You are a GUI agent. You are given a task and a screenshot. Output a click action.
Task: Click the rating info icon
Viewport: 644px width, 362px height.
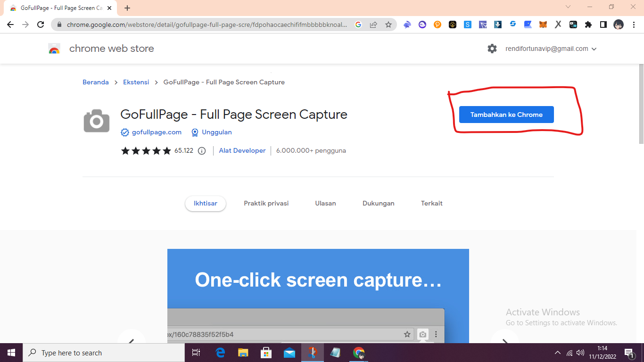(x=202, y=151)
